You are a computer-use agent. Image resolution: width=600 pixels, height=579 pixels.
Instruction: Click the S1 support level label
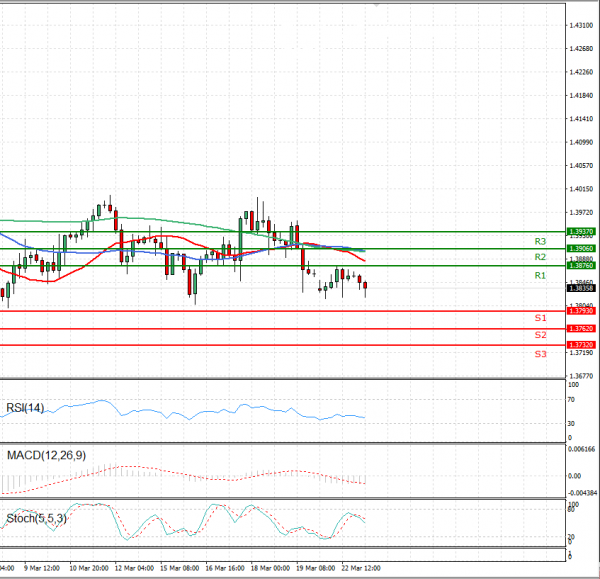[539, 318]
